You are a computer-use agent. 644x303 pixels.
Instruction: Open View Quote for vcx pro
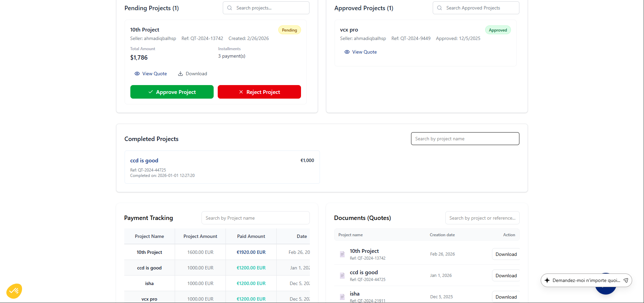(361, 52)
